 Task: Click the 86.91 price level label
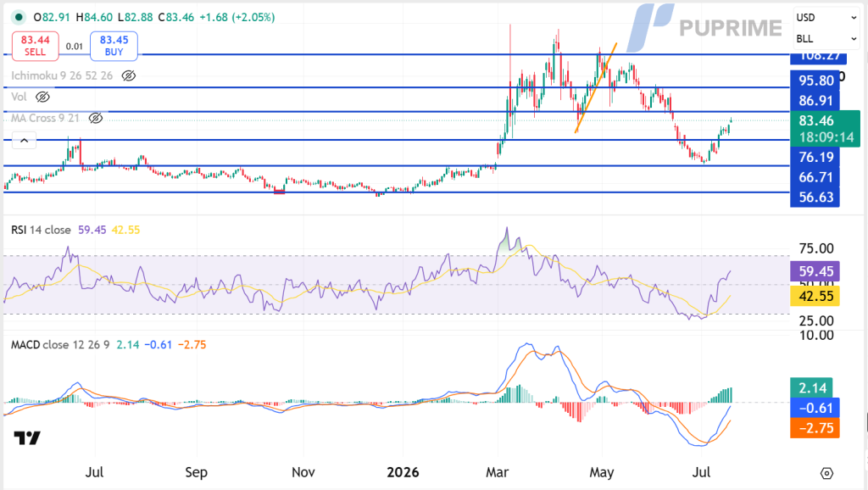click(x=815, y=100)
